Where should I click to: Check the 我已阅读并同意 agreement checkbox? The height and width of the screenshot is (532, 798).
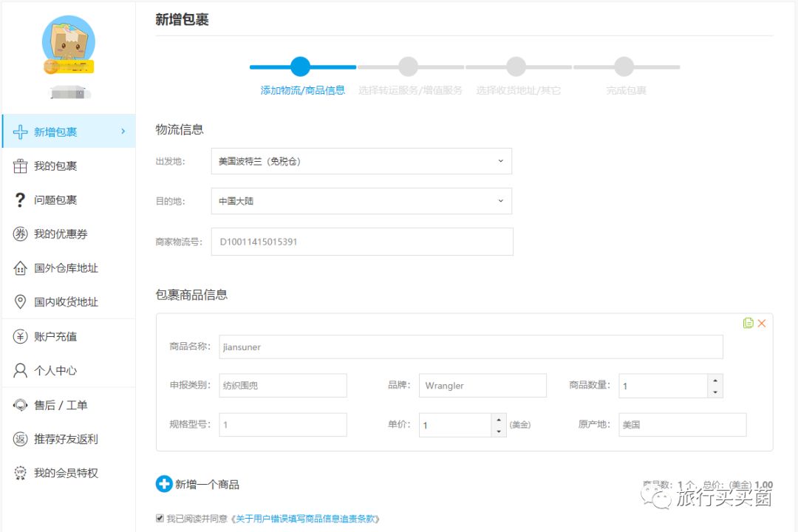click(x=160, y=518)
